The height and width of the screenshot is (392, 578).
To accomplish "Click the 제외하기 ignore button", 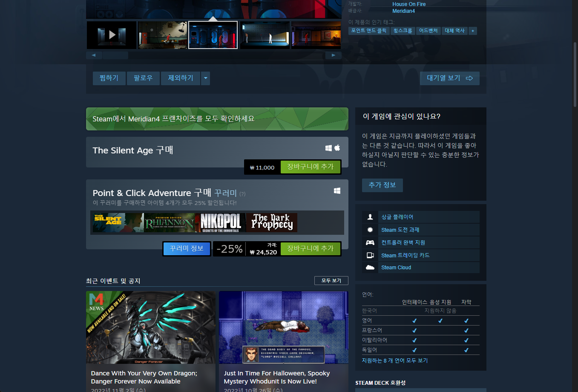I will [x=181, y=78].
